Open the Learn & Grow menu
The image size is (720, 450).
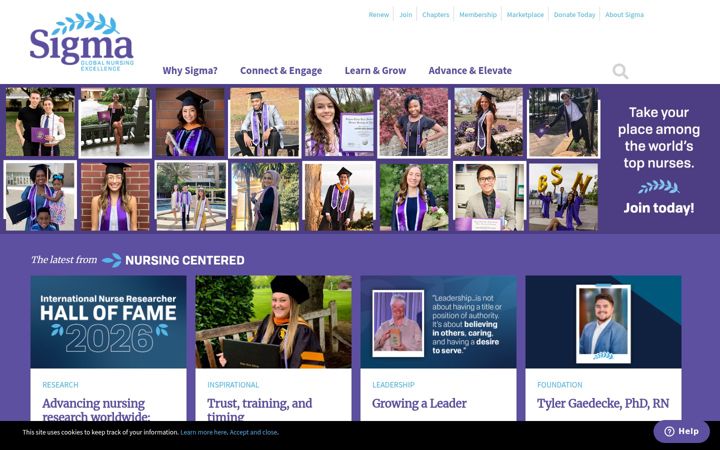tap(375, 71)
